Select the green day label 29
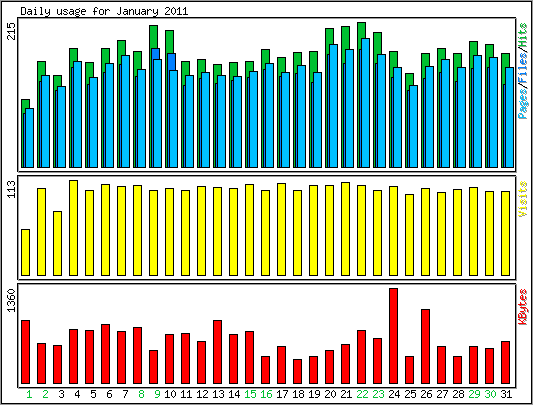 [474, 394]
